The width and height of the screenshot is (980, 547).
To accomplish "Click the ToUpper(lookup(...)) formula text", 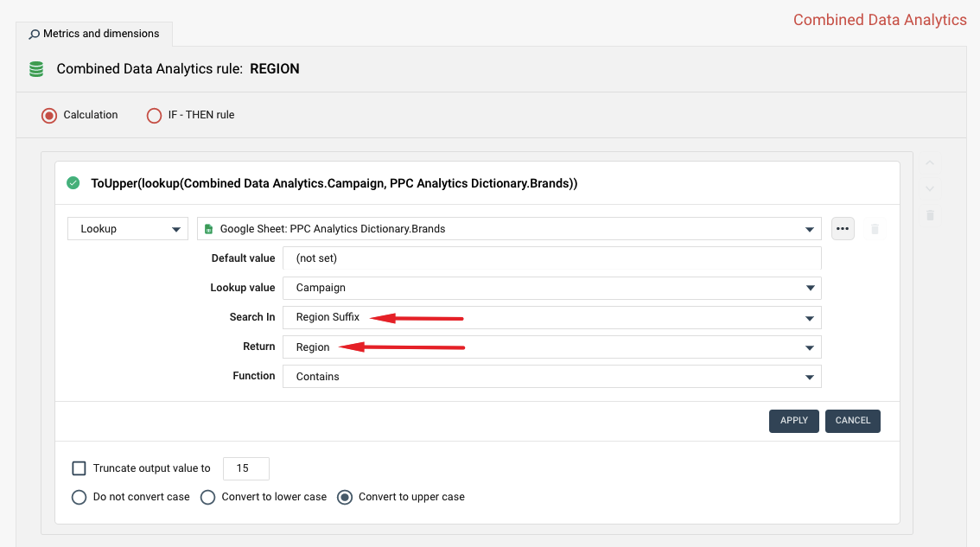I will 334,183.
